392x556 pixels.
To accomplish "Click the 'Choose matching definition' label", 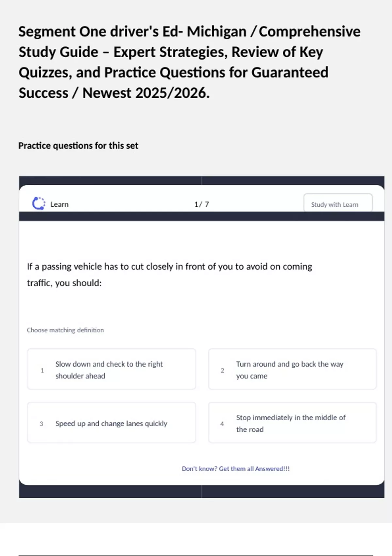I will (65, 330).
